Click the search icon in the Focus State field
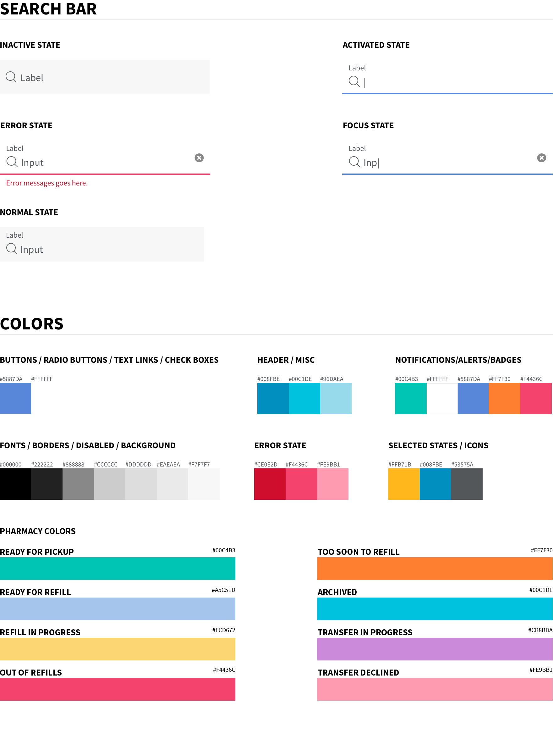 [354, 162]
